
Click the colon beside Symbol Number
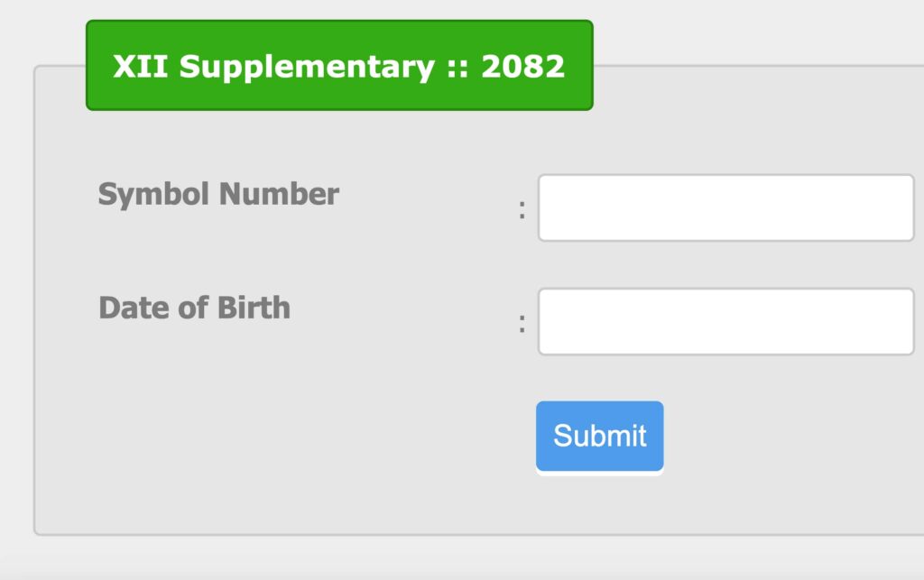[523, 207]
